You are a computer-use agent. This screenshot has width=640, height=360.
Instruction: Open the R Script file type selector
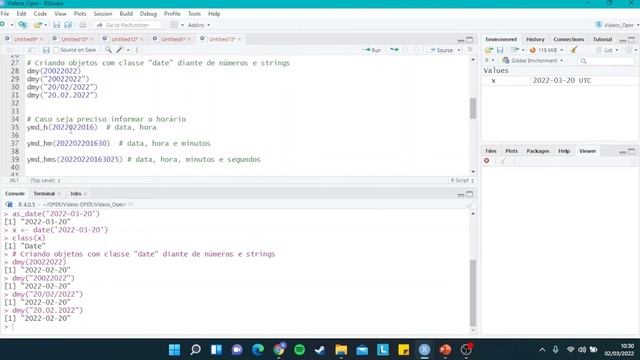pyautogui.click(x=462, y=180)
